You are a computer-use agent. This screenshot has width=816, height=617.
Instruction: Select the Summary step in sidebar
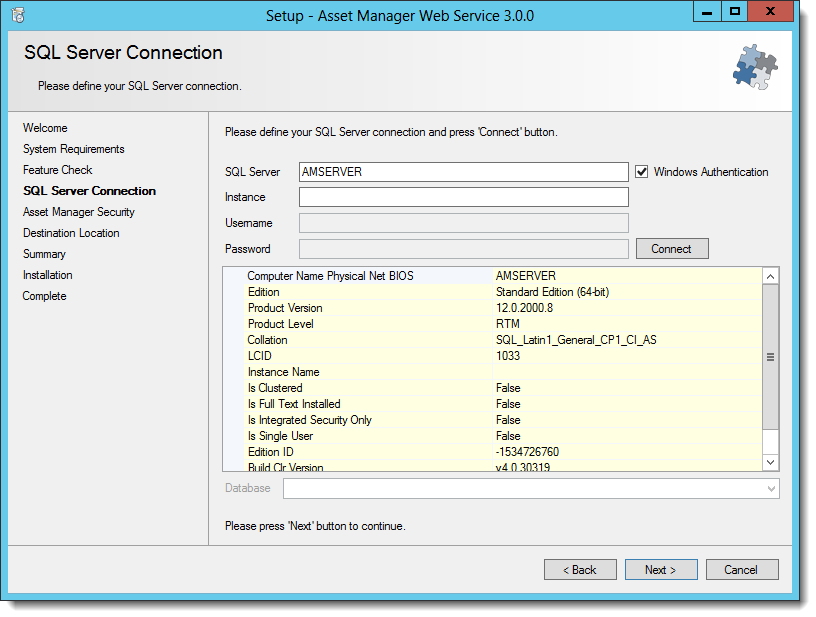pyautogui.click(x=44, y=254)
